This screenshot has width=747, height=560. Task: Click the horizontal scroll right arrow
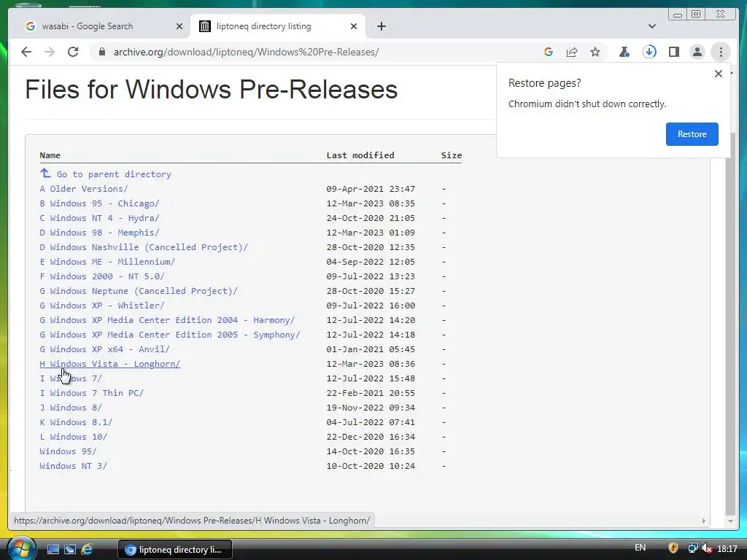pyautogui.click(x=704, y=521)
